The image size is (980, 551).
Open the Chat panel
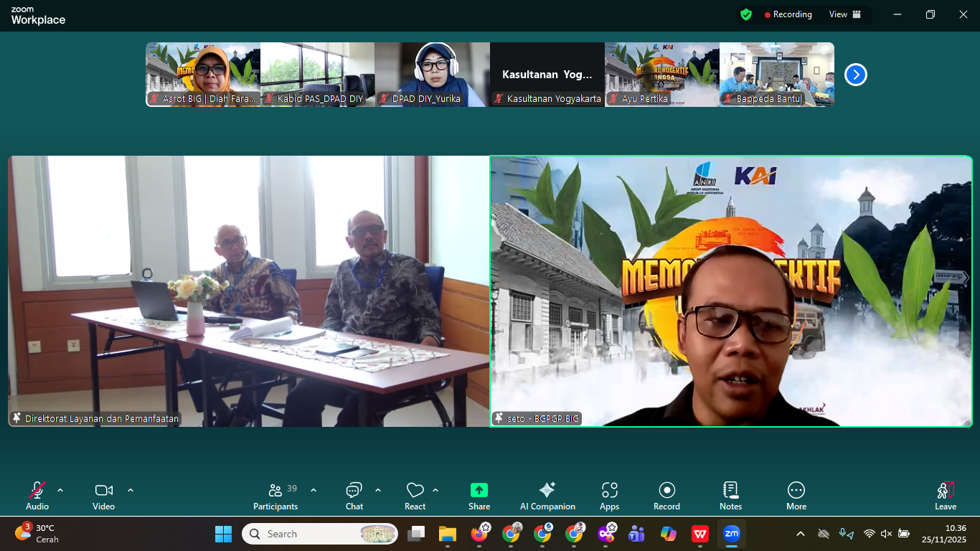click(354, 496)
